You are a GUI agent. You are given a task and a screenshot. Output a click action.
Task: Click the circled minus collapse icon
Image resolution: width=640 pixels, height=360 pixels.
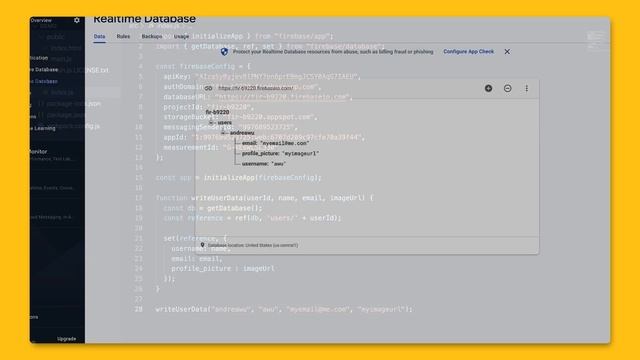507,88
